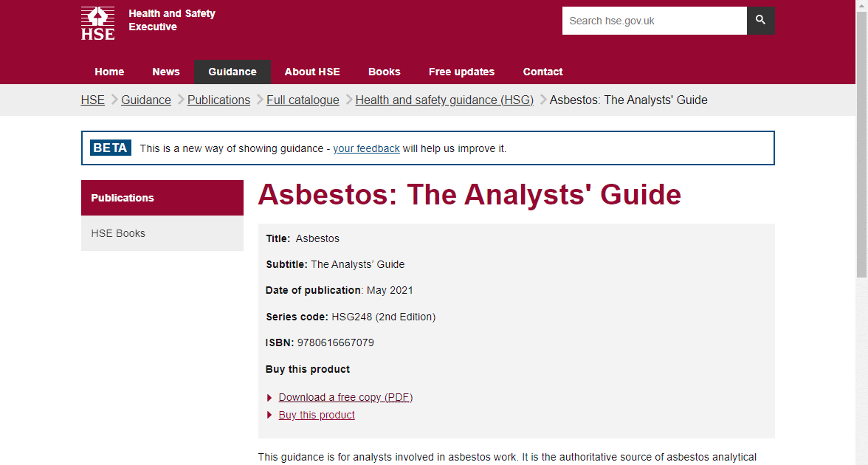868x465 pixels.
Task: Select the Guidance navigation tab
Action: click(x=232, y=72)
